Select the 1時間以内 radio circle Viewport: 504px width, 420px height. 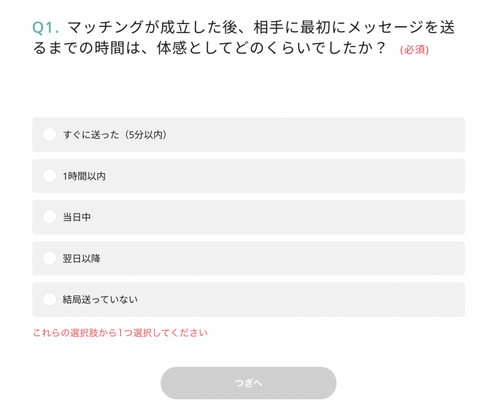[x=49, y=176]
